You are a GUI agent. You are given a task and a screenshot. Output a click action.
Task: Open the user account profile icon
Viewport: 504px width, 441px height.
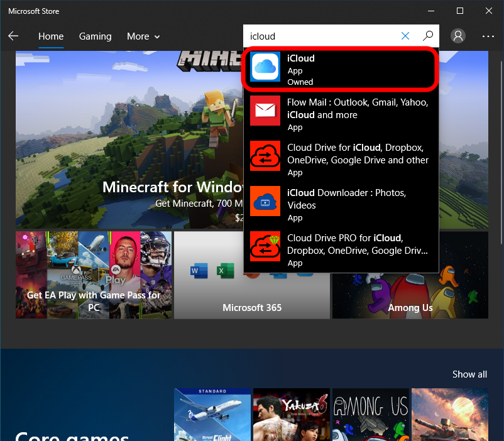click(x=458, y=36)
